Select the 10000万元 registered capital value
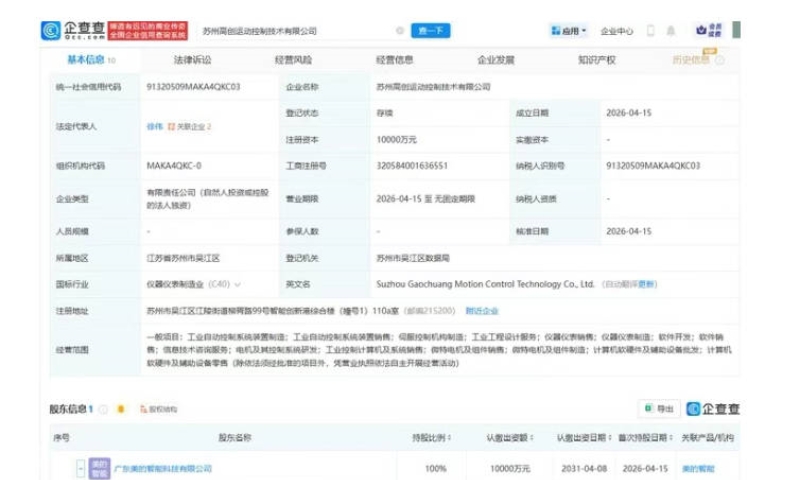The width and height of the screenshot is (800, 480). coord(396,139)
